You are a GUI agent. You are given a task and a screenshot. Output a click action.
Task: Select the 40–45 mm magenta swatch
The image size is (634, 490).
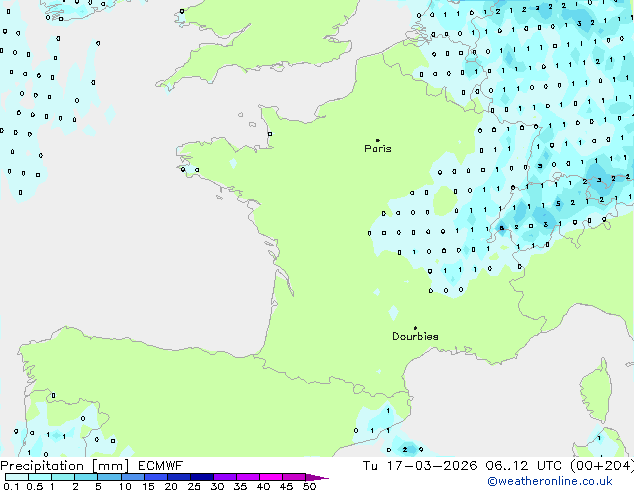click(271, 477)
